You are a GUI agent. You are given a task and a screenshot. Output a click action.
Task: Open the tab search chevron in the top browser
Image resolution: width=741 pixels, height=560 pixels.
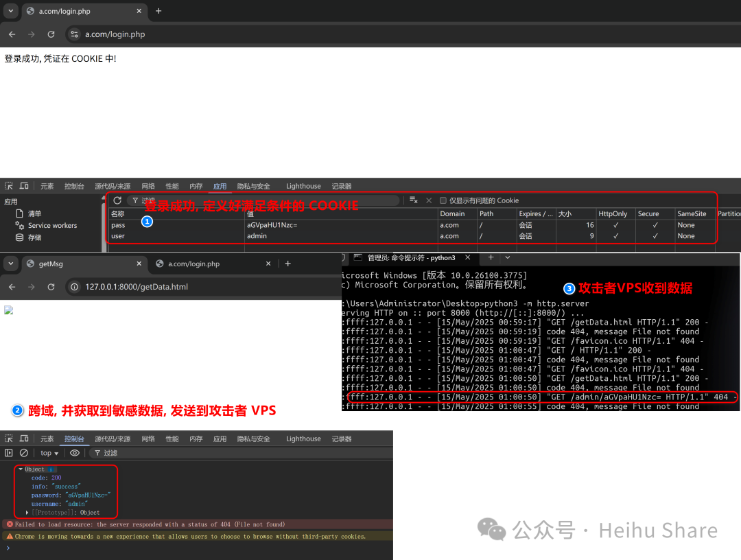[10, 10]
